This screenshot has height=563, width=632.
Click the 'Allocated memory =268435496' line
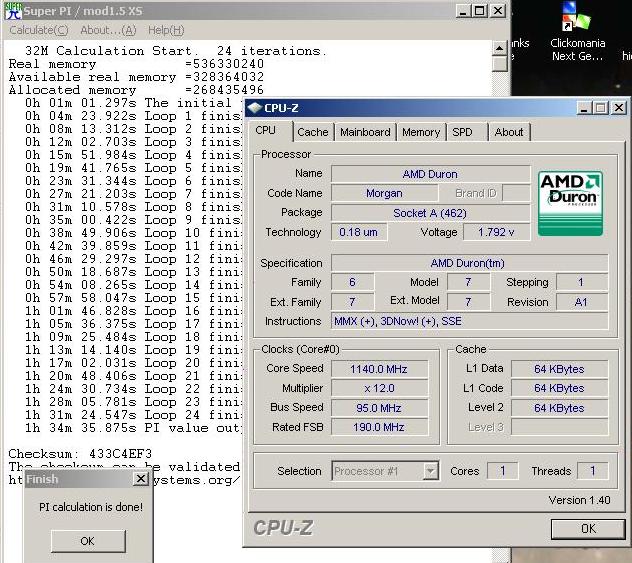[x=136, y=89]
